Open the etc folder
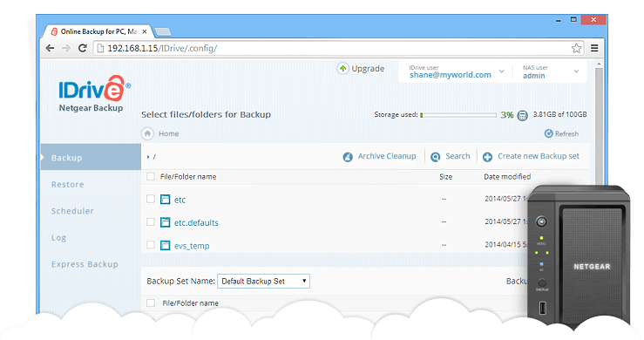644x340 pixels. [x=180, y=200]
